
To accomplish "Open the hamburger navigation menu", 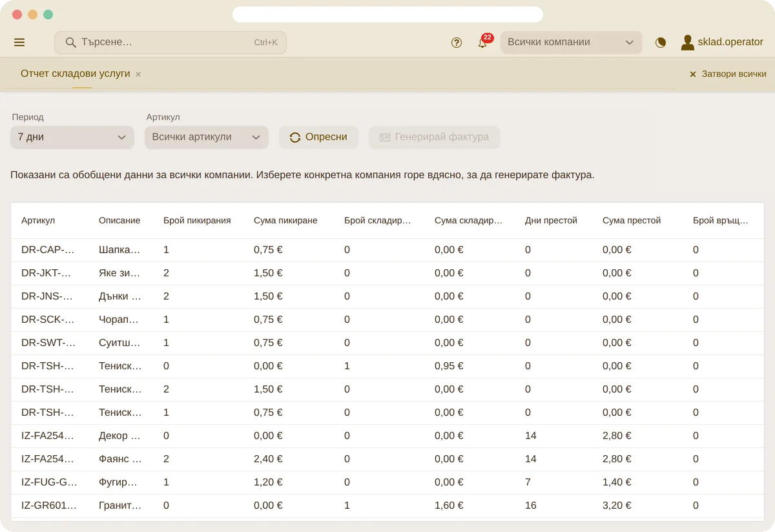I will tap(19, 43).
